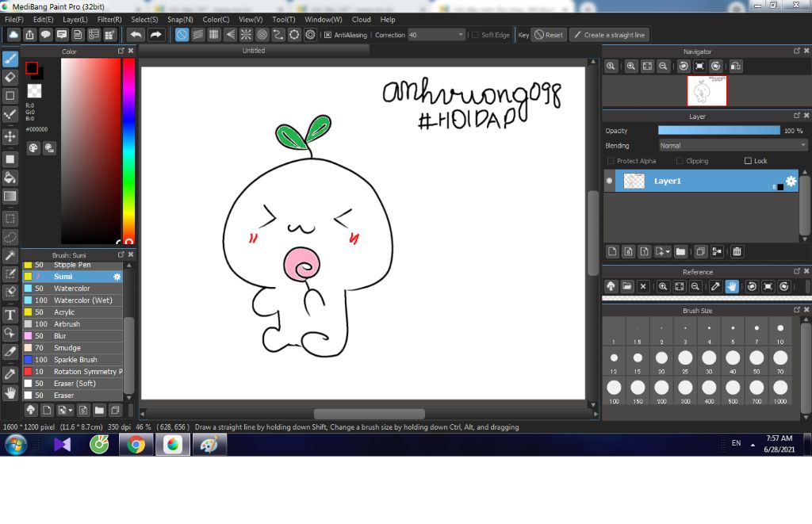Select the Text tool
Screen dimensions: 812x524
coord(10,315)
